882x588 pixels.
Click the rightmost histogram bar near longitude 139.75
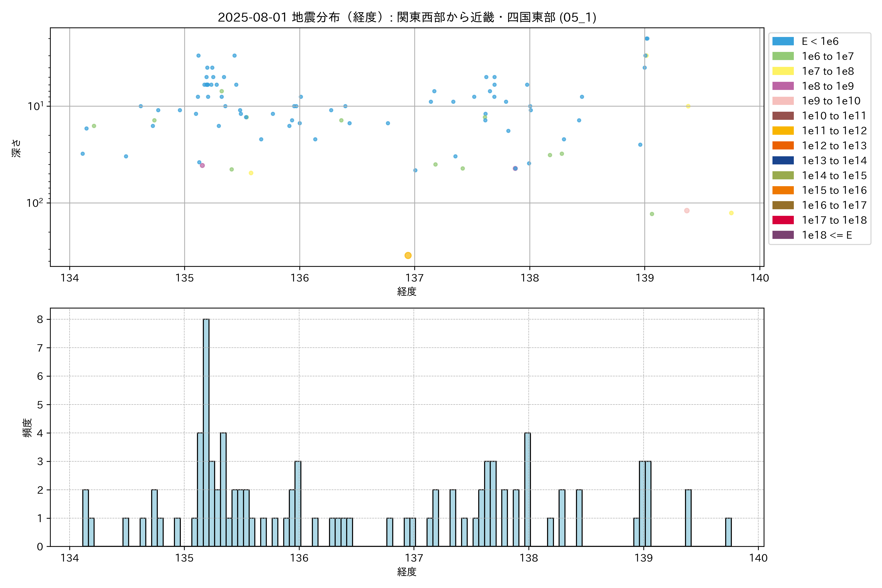(728, 532)
